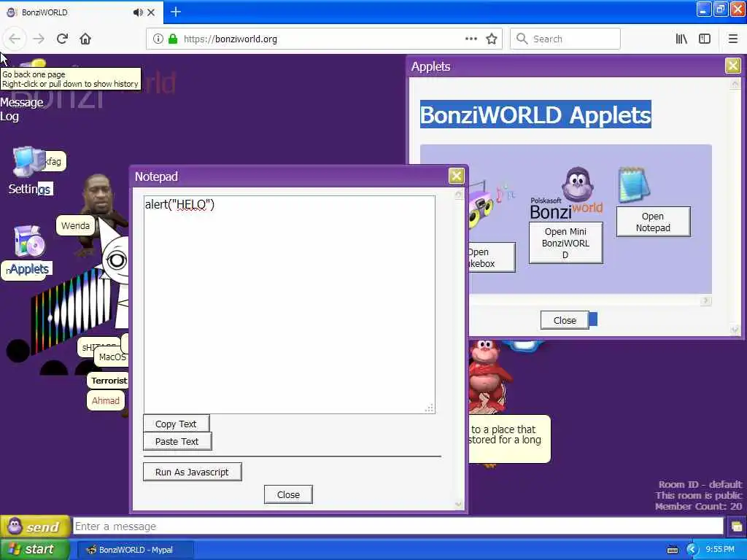Click the Notepad text area
Viewport: 747px width, 560px height.
pyautogui.click(x=289, y=304)
